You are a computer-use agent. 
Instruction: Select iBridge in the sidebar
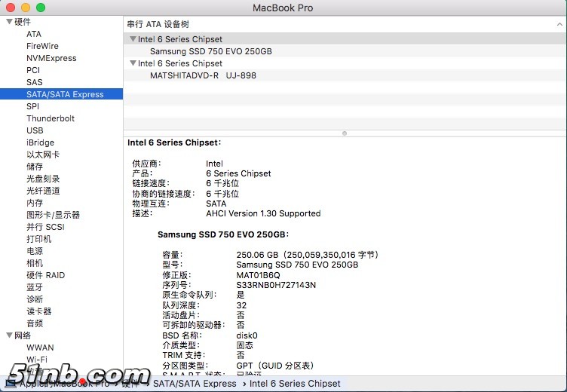40,142
